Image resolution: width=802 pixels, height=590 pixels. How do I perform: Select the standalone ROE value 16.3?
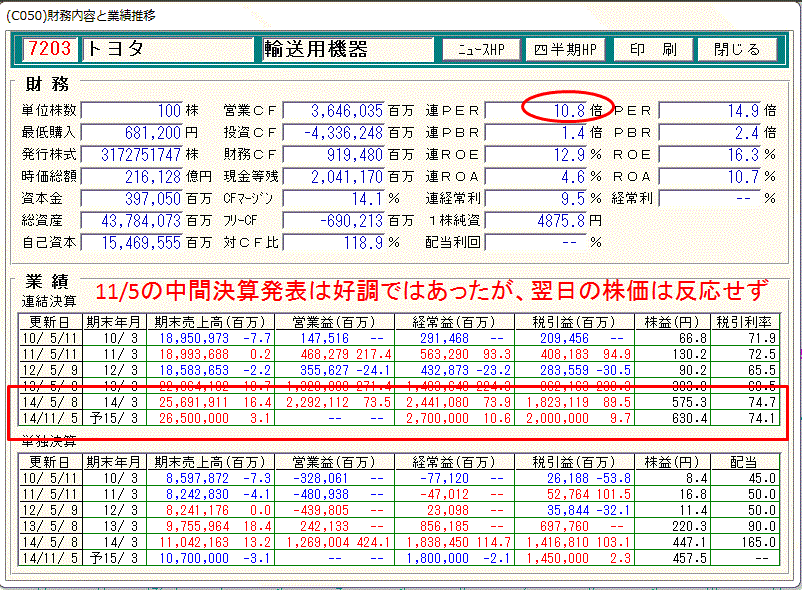click(x=709, y=154)
